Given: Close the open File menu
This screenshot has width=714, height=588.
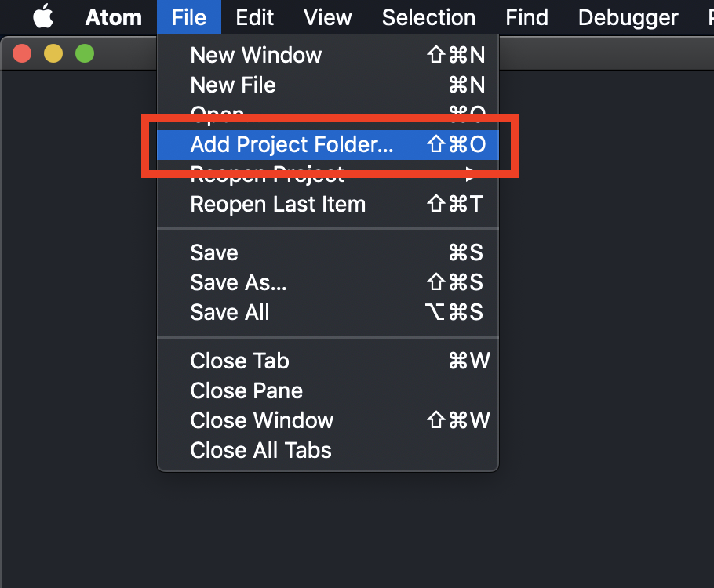Looking at the screenshot, I should pyautogui.click(x=189, y=17).
